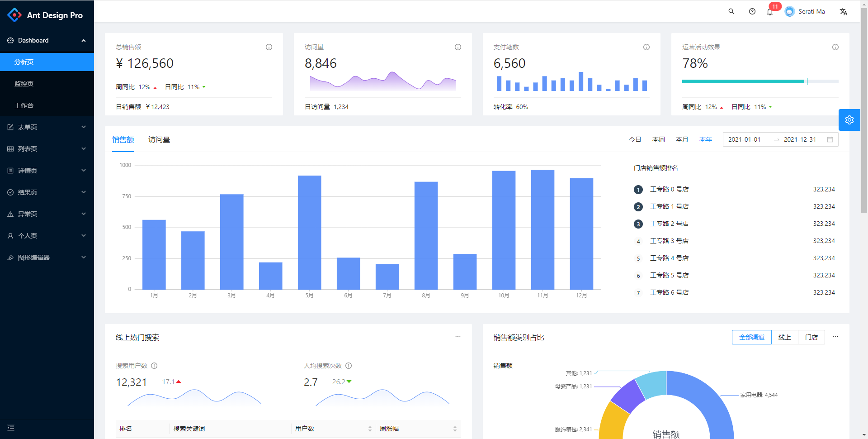Click the 表单页 form icon in sidebar
The height and width of the screenshot is (439, 868).
10,127
